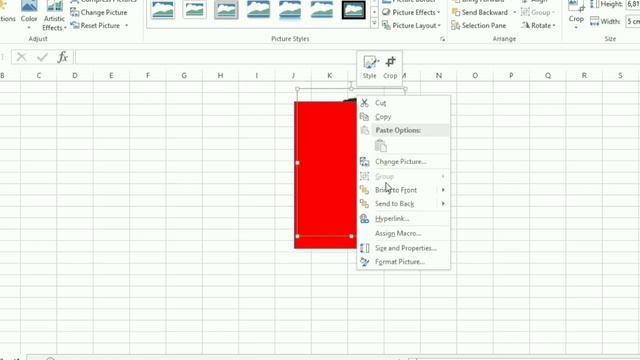Open the Selection Pane
Screen dimensions: 640x360
point(479,25)
